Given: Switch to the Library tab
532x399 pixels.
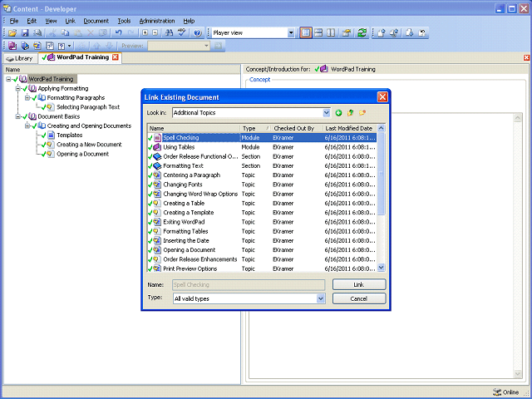Looking at the screenshot, I should 20,58.
